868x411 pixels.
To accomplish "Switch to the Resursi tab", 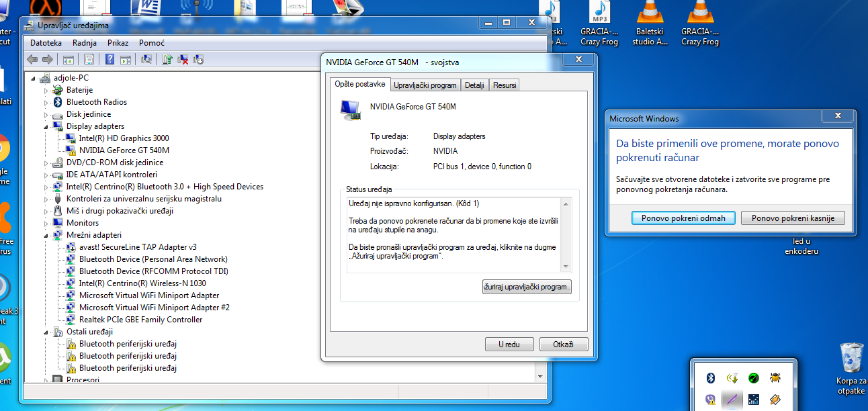I will (504, 85).
